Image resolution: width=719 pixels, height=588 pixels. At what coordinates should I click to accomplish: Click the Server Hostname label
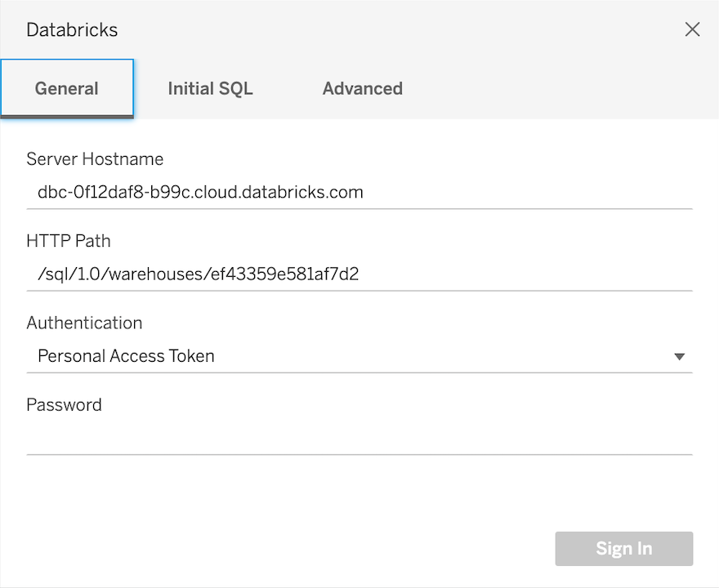tap(95, 159)
